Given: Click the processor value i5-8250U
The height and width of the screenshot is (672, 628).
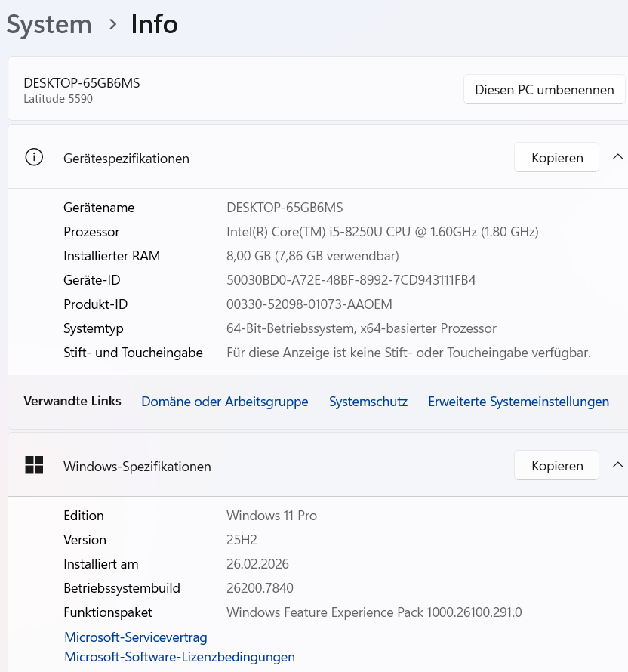Looking at the screenshot, I should [382, 232].
